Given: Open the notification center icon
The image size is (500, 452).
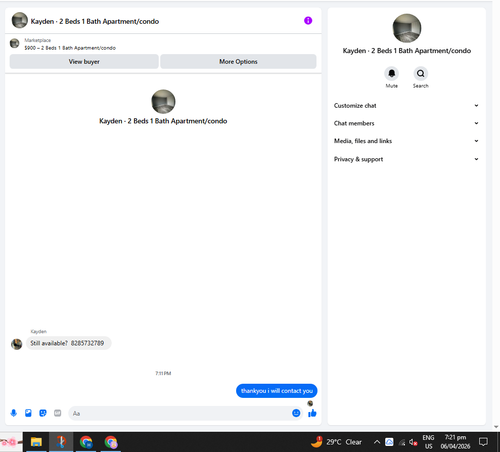Looking at the screenshot, I should point(483,442).
